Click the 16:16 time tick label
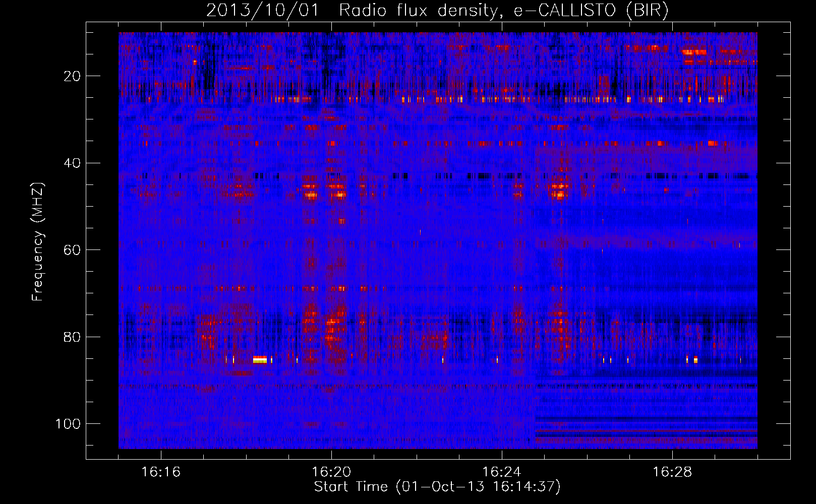Screen dimensions: 816x504 (161, 472)
